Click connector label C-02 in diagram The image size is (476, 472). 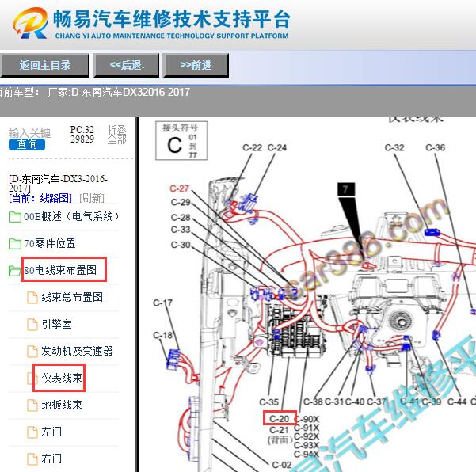click(282, 465)
